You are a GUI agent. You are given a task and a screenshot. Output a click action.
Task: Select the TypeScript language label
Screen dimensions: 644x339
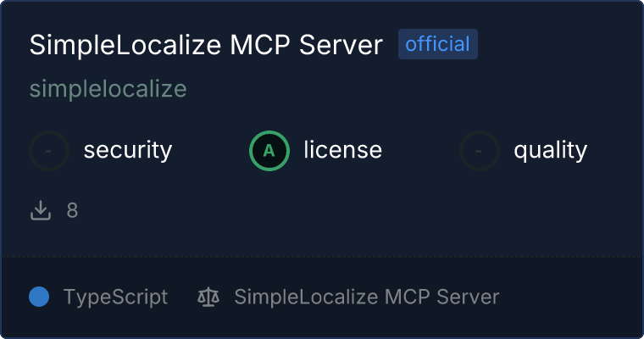point(115,297)
